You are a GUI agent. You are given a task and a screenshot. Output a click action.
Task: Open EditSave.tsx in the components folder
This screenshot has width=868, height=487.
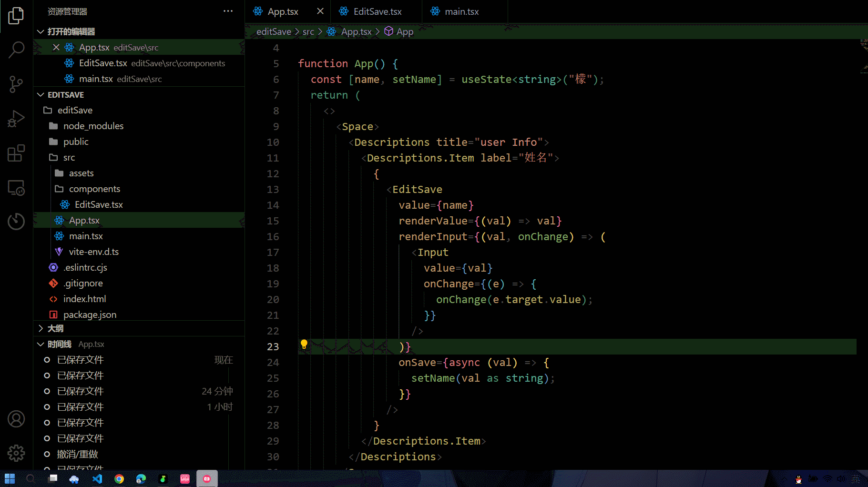pos(139,204)
